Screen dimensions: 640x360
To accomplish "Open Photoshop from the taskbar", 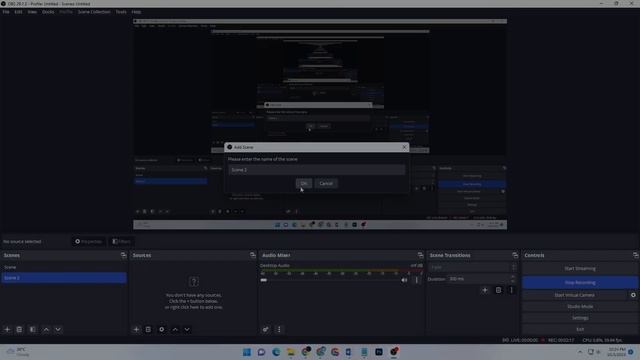I will click(x=379, y=352).
